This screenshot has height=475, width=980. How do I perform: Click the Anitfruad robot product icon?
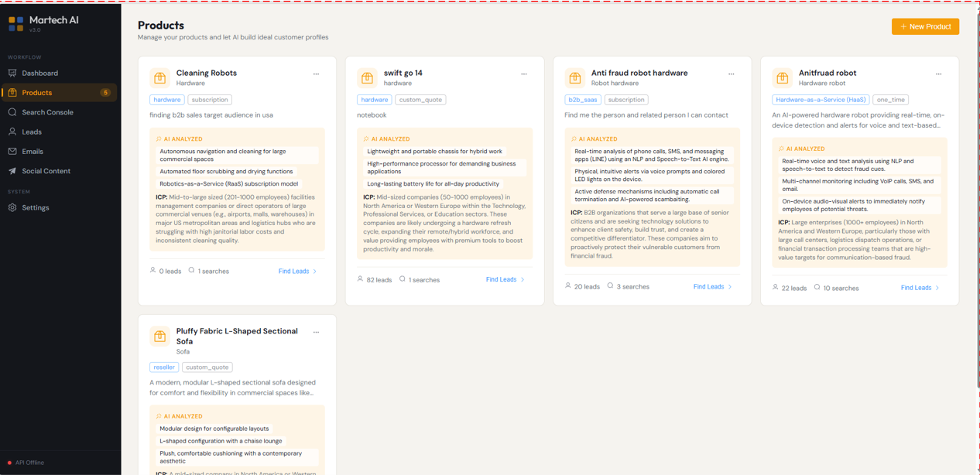[x=783, y=78]
